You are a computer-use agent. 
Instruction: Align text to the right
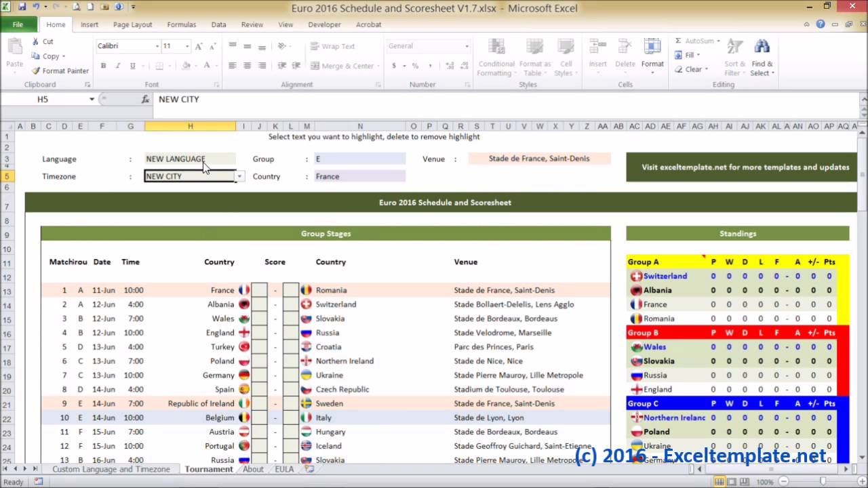pyautogui.click(x=261, y=66)
